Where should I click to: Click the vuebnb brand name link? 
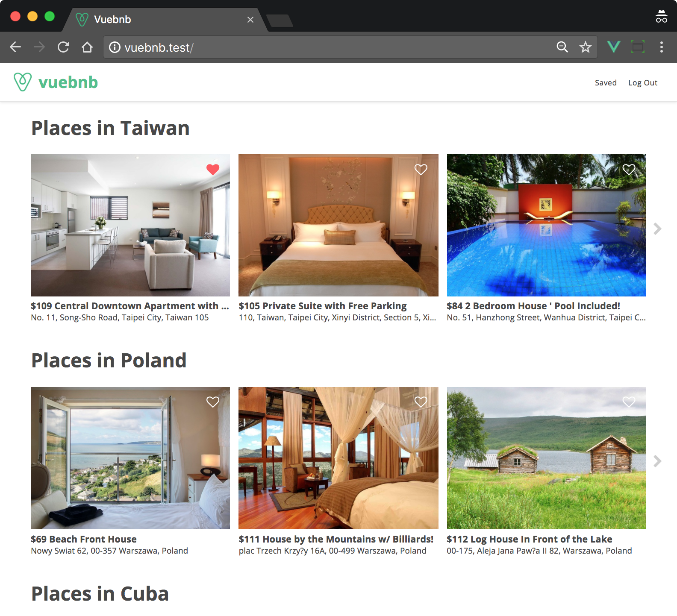coord(68,82)
